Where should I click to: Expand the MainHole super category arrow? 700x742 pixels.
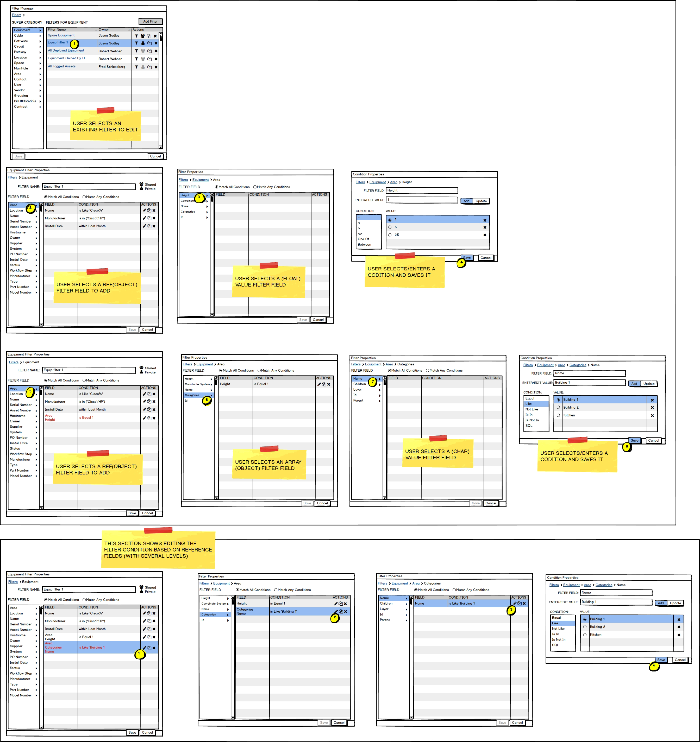click(x=40, y=69)
